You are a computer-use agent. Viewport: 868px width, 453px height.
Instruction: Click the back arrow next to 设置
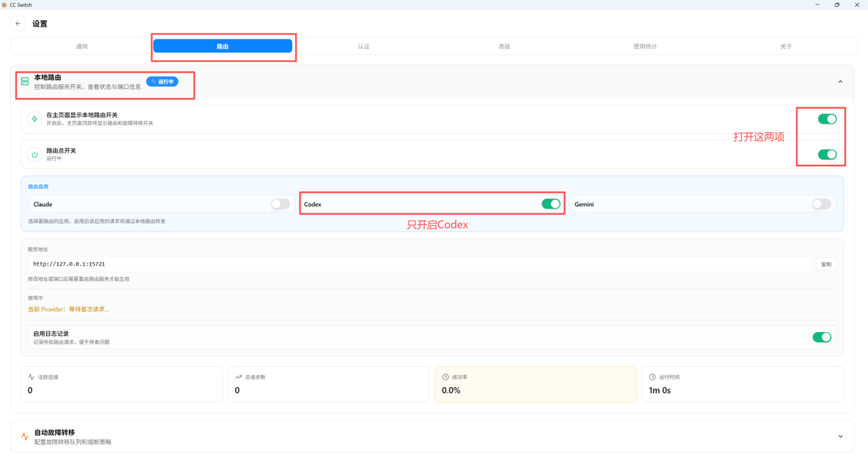pyautogui.click(x=18, y=24)
